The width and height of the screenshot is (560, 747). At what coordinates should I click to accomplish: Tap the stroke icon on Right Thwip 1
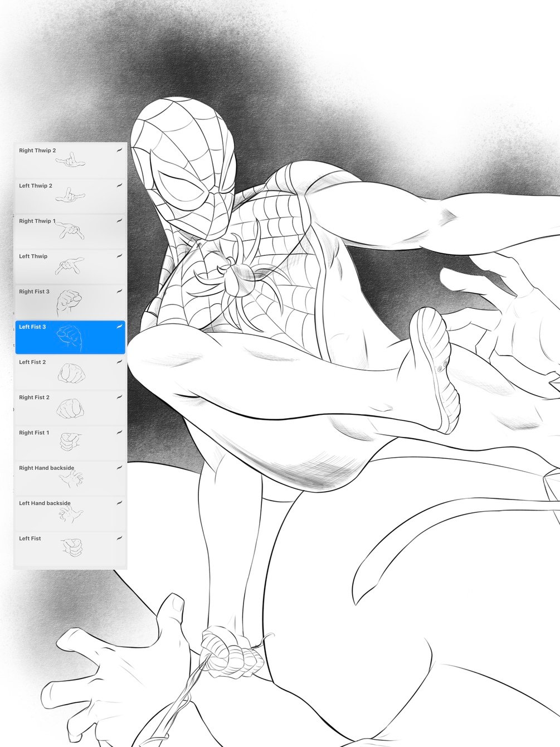coord(119,221)
